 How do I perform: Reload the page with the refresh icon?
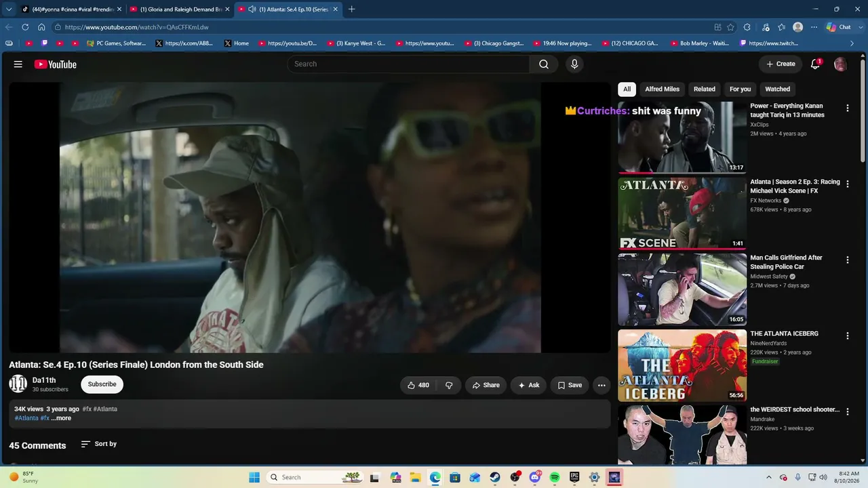point(25,27)
